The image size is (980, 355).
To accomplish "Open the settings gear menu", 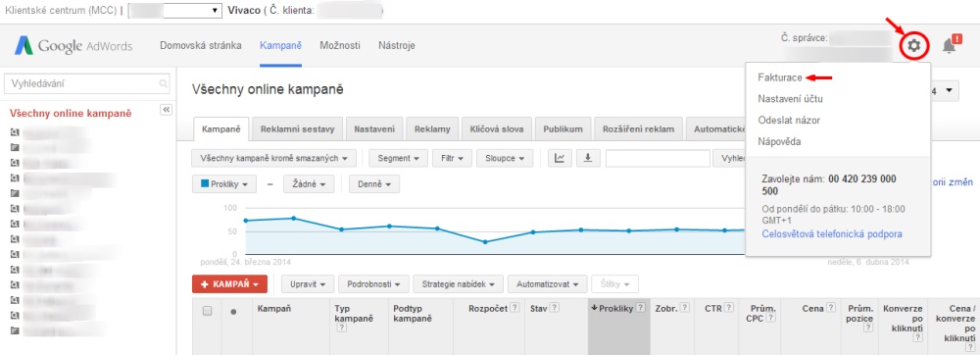I will (914, 46).
